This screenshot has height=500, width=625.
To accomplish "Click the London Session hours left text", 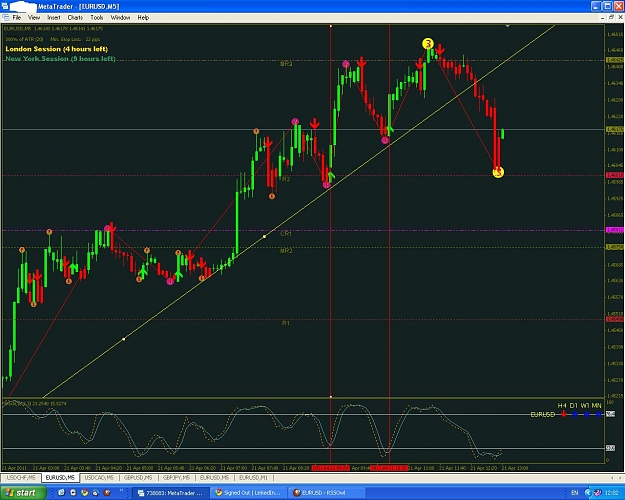I will pos(57,49).
